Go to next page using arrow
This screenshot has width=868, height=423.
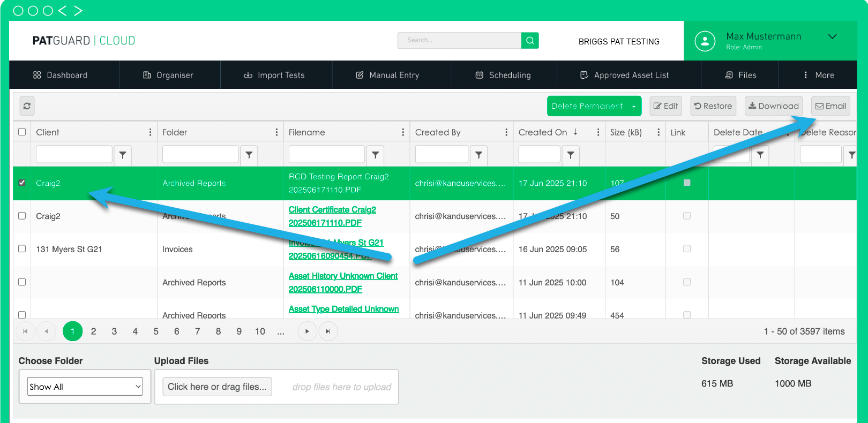[306, 331]
